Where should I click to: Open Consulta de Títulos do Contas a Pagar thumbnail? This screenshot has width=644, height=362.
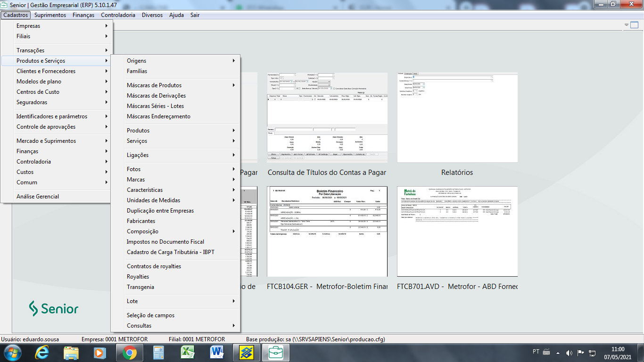click(x=327, y=117)
